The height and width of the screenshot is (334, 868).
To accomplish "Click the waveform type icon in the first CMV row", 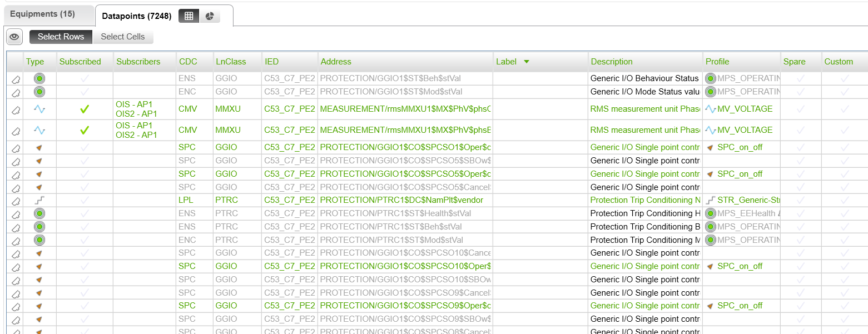I will (x=39, y=109).
